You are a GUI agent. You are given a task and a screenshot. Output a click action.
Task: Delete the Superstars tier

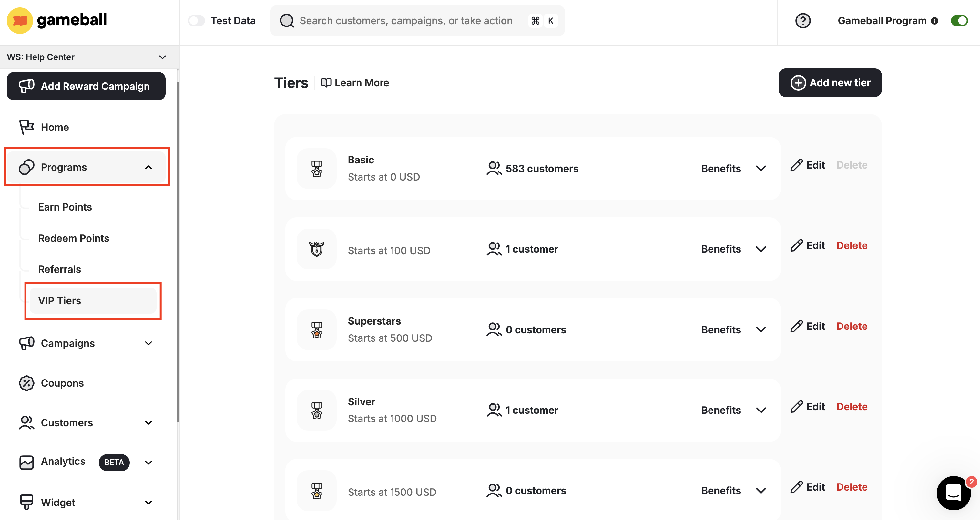pyautogui.click(x=852, y=326)
